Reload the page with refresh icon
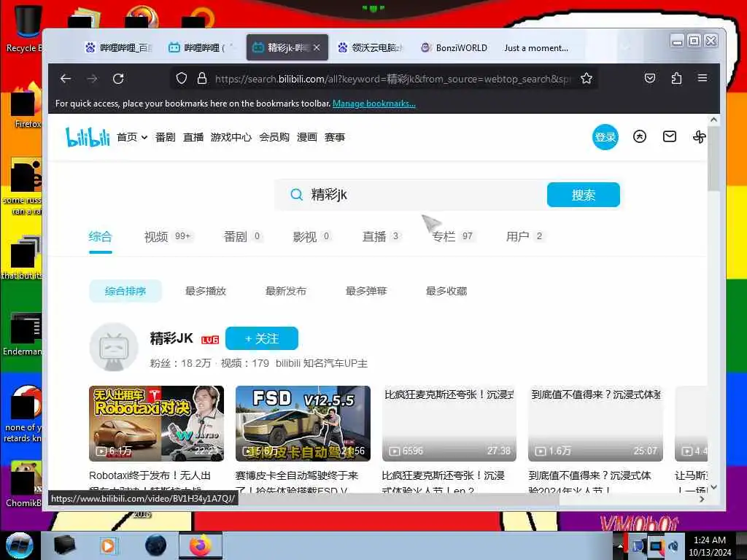Viewport: 747px width, 560px height. coord(118,79)
